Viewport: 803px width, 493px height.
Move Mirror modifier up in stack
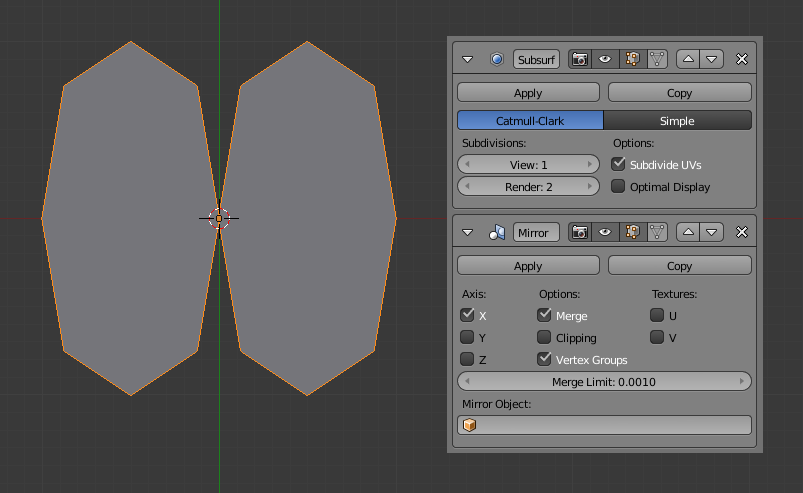click(x=688, y=233)
